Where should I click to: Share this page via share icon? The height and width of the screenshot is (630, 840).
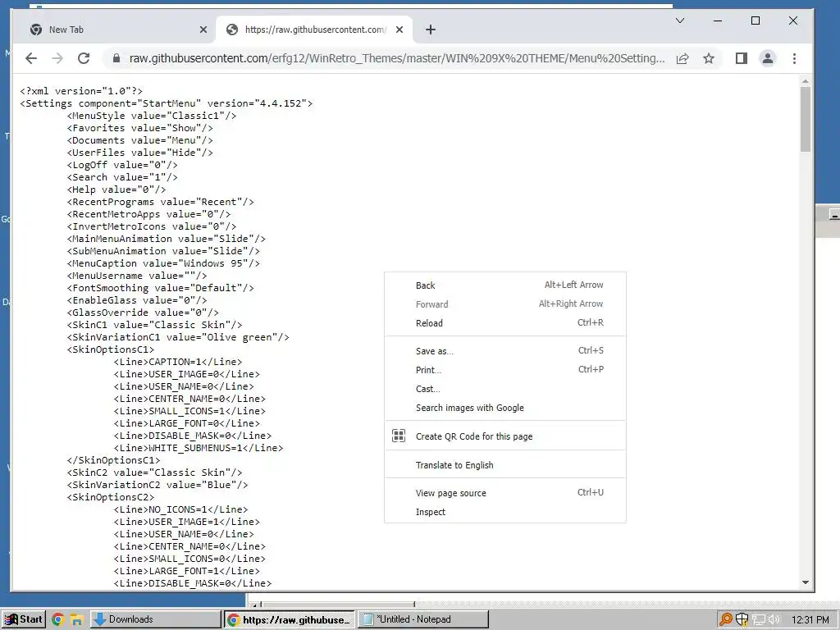click(x=682, y=58)
